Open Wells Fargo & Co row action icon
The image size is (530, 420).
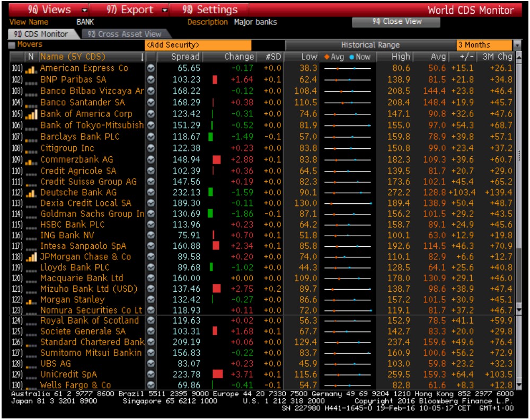point(151,385)
